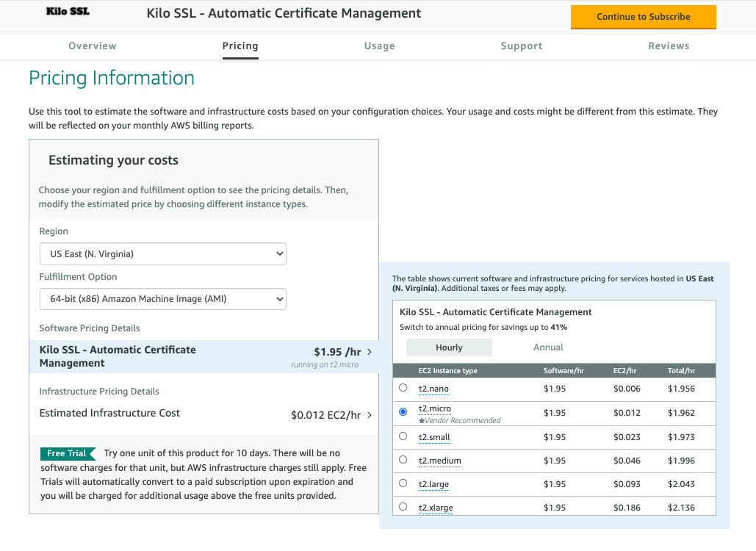The height and width of the screenshot is (551, 756).
Task: Open the Reviews tab
Action: point(669,46)
